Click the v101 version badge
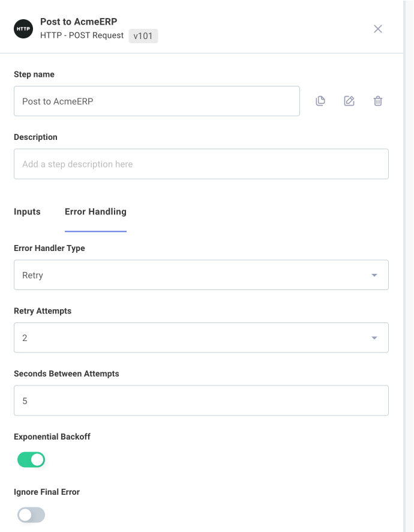Viewport: 414px width, 532px height. tap(143, 36)
